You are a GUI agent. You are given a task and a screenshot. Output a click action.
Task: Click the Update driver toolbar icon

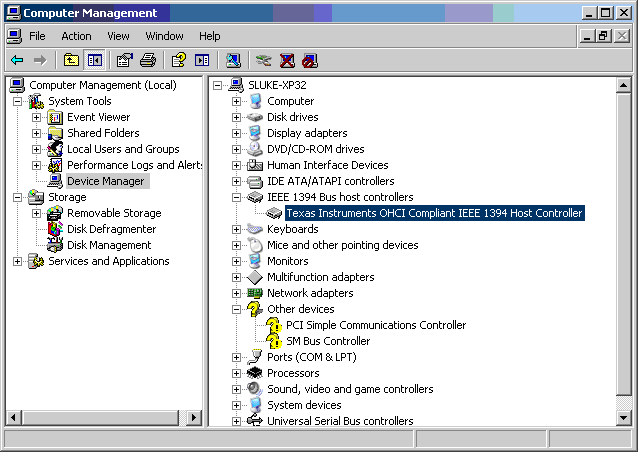(263, 60)
